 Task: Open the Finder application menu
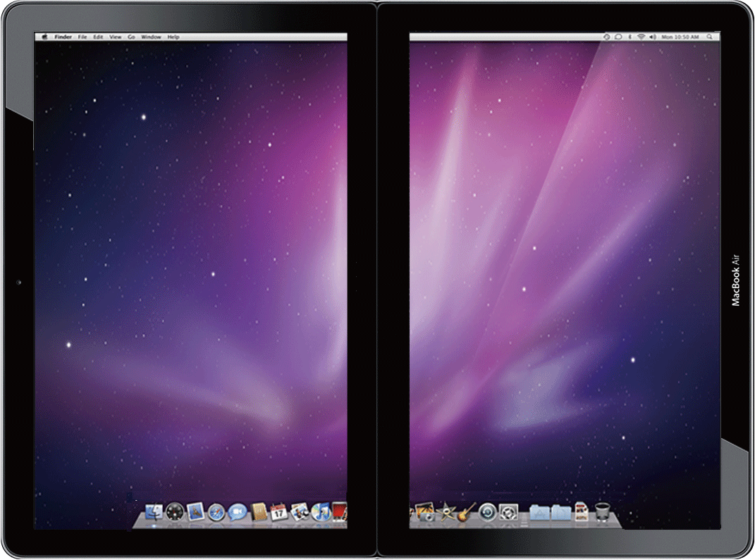point(63,37)
